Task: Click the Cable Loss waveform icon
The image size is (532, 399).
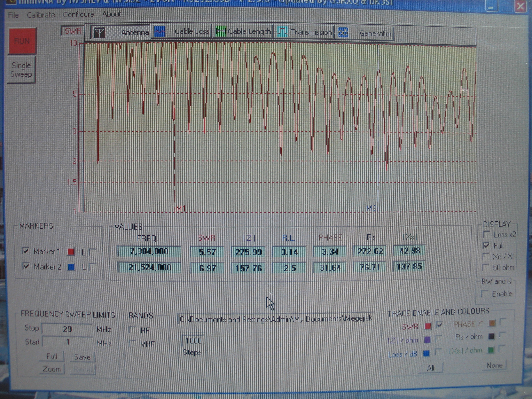Action: [159, 32]
